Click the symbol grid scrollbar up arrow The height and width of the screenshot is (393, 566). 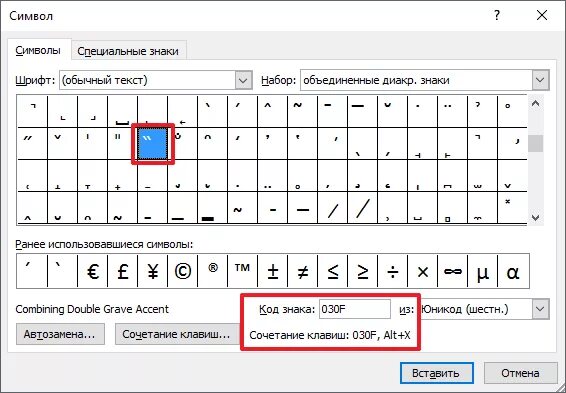536,104
